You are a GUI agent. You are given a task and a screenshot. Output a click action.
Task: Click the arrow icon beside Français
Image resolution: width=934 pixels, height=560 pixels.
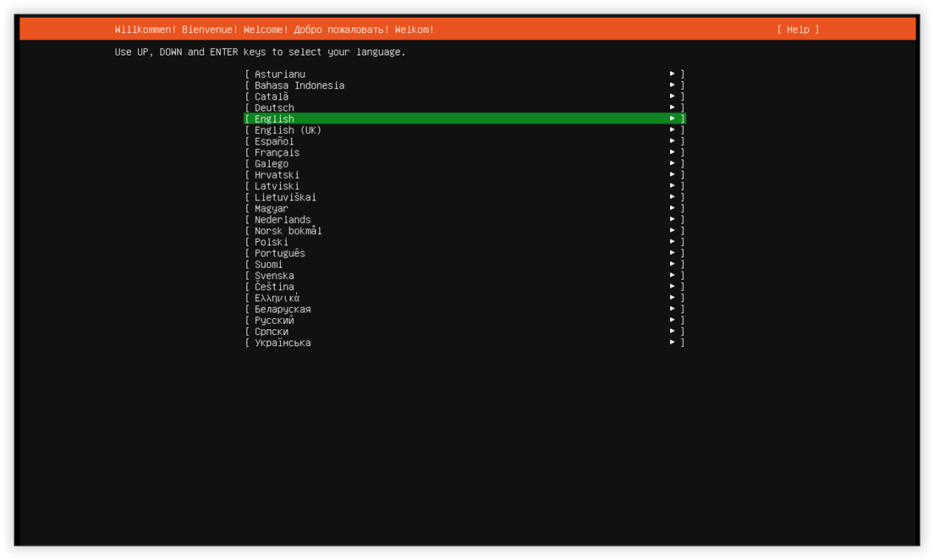[x=672, y=152]
